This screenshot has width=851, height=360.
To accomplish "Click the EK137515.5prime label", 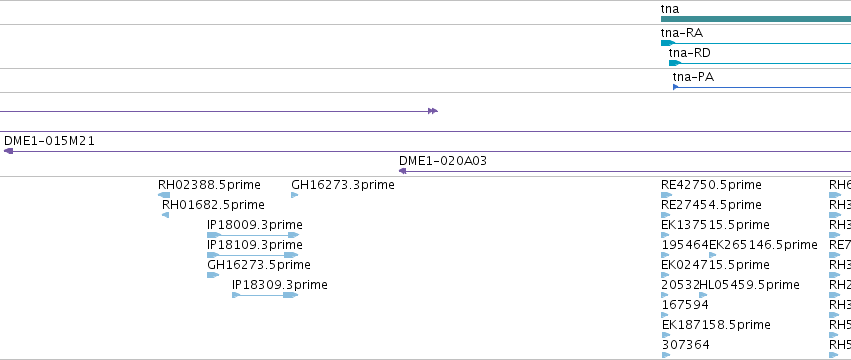I will [715, 225].
